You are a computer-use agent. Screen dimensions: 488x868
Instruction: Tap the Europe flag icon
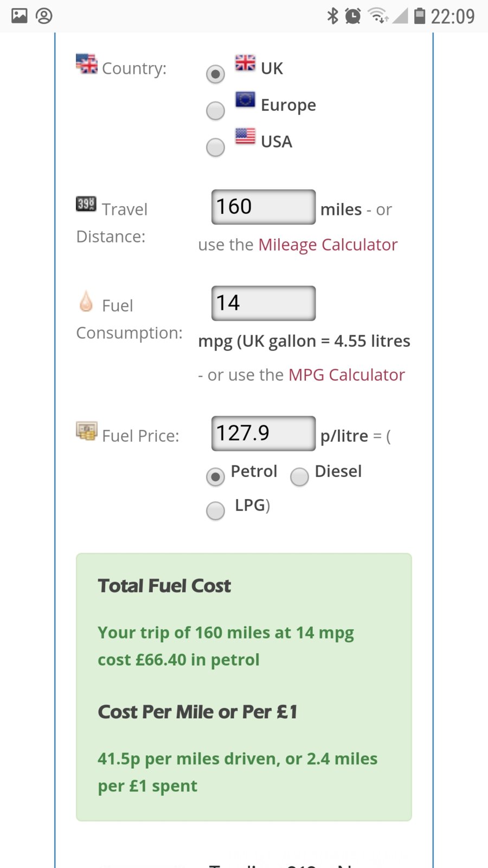[x=245, y=99]
